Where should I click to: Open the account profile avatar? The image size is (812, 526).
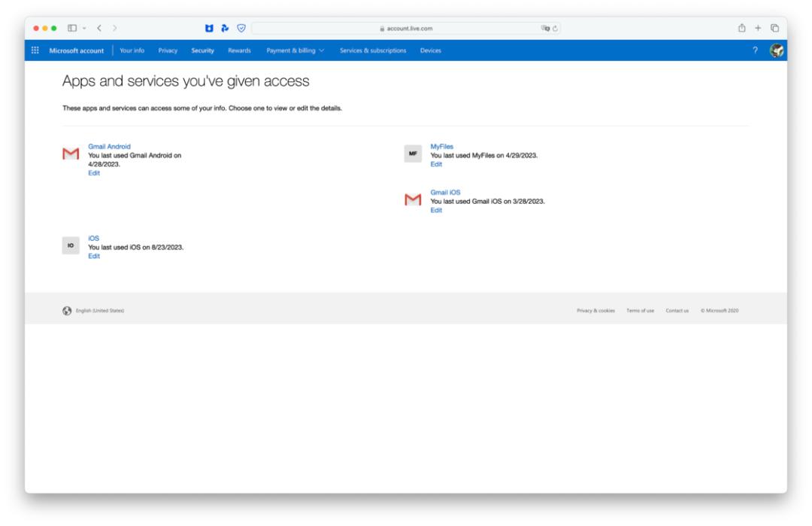point(777,50)
